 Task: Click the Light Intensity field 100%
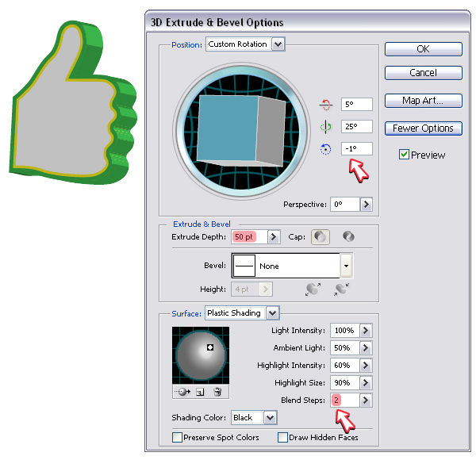(345, 330)
